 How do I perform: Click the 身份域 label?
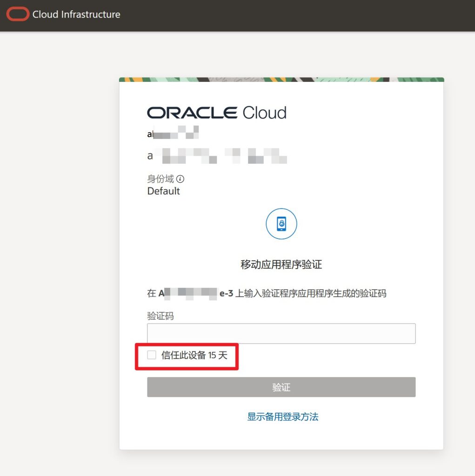[161, 179]
